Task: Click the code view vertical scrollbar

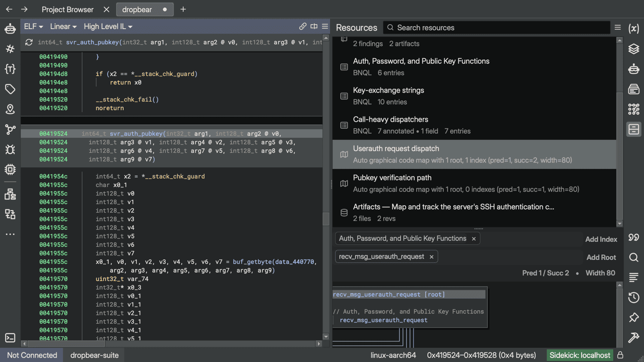Action: pos(326,219)
